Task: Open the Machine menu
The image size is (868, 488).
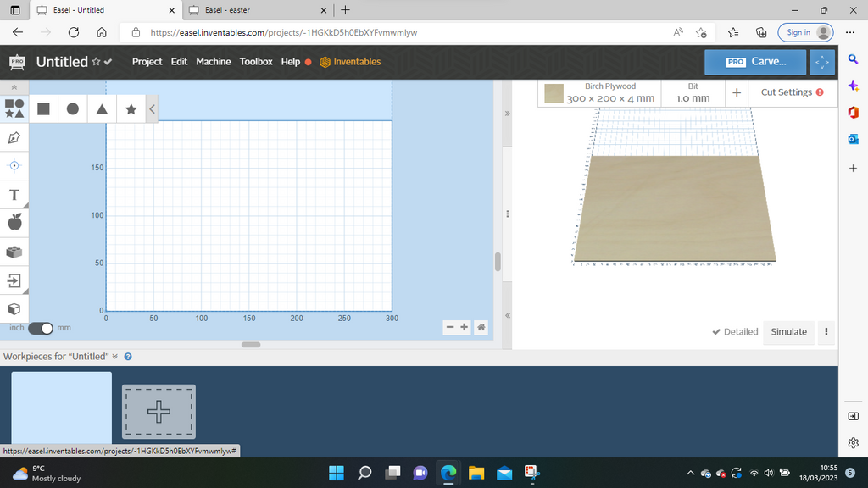Action: pyautogui.click(x=213, y=61)
